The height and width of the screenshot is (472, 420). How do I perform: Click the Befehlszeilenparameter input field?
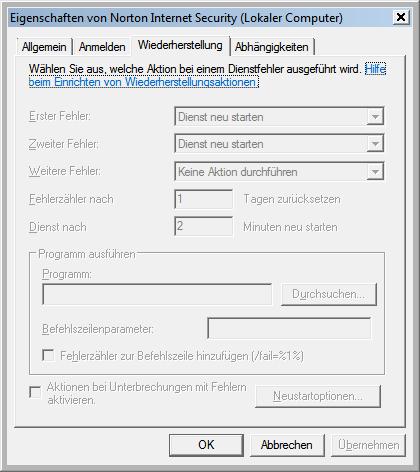coord(289,328)
